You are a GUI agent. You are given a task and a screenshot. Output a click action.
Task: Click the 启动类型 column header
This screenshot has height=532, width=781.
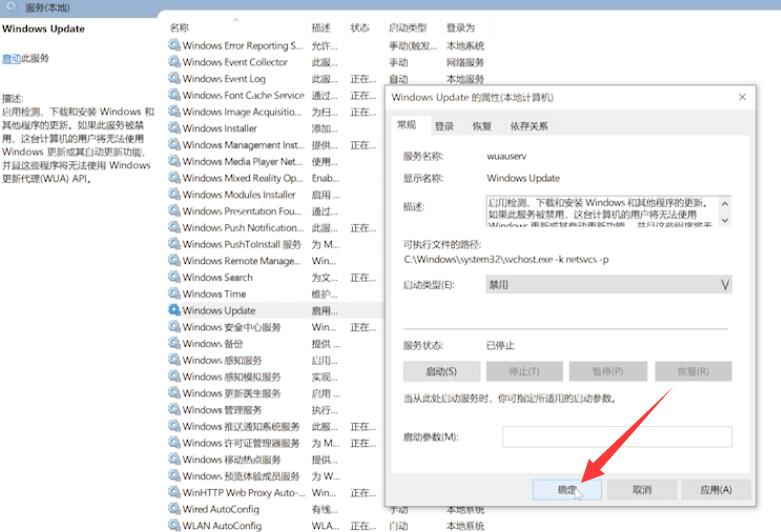[408, 28]
